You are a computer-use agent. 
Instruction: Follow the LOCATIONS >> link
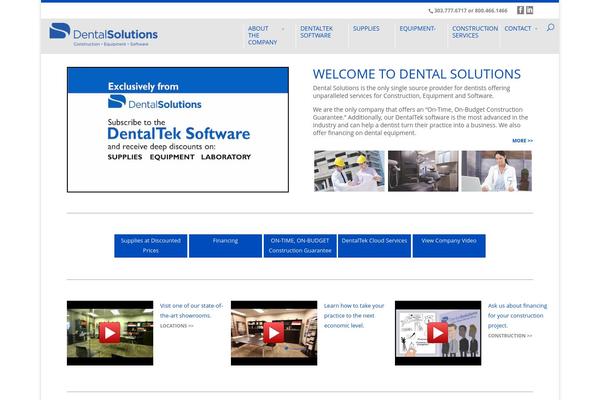tap(177, 326)
